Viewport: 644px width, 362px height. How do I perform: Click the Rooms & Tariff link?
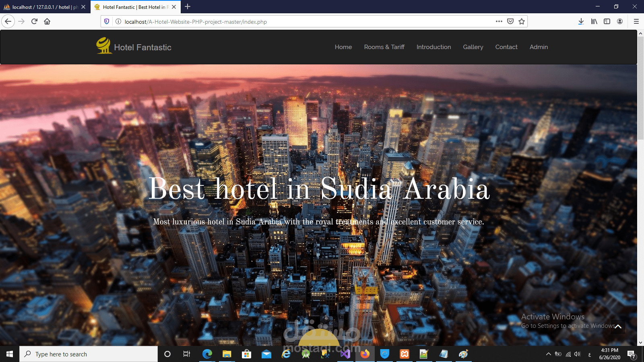click(384, 47)
